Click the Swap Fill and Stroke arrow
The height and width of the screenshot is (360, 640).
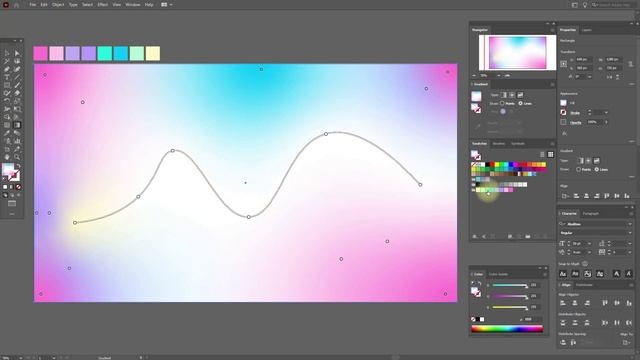click(x=18, y=166)
